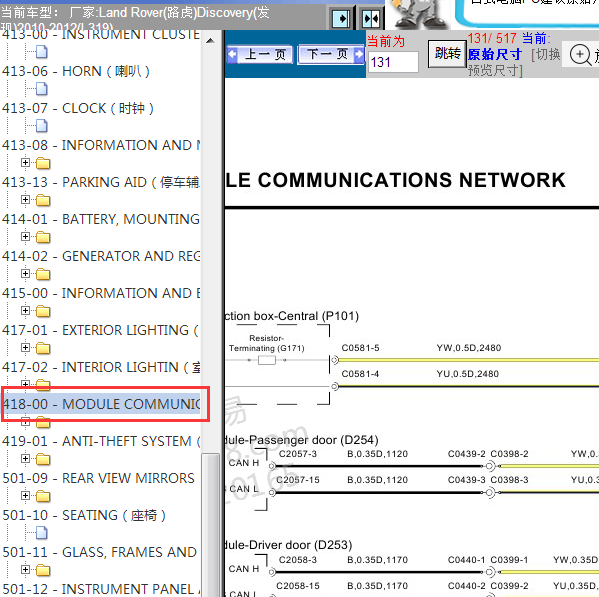Select 501-11 - GLASS, FRAMES AND tree item

(99, 552)
